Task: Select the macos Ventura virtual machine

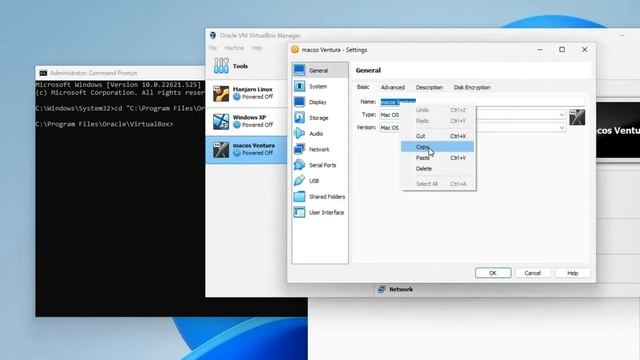Action: tap(246, 149)
